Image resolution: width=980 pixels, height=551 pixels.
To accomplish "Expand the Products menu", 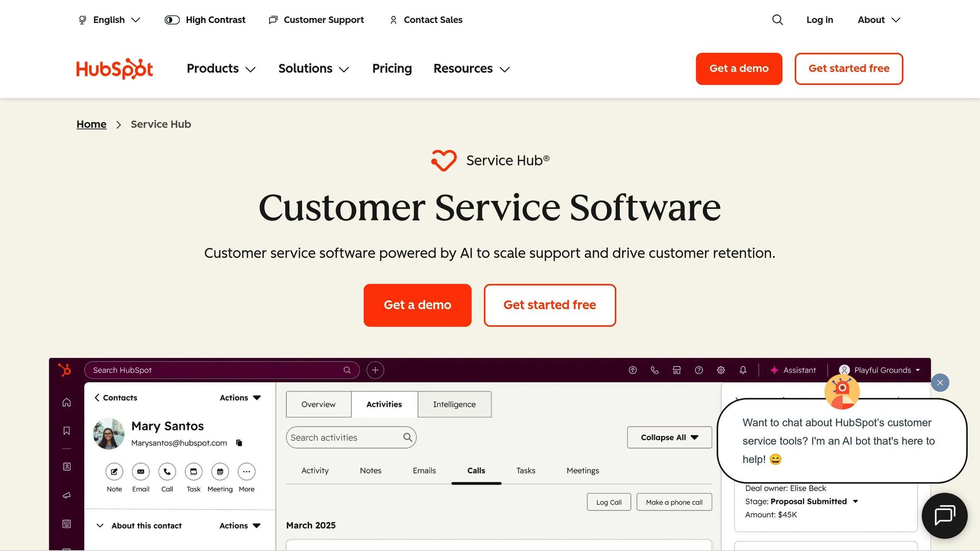I will click(x=221, y=69).
